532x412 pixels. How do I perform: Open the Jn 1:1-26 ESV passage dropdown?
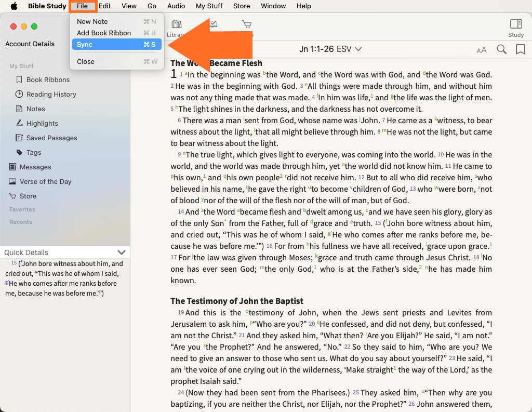coord(330,49)
